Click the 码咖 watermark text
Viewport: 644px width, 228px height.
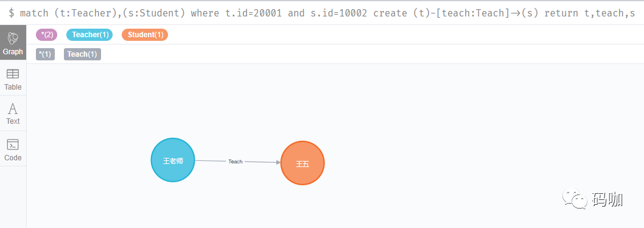pos(608,199)
